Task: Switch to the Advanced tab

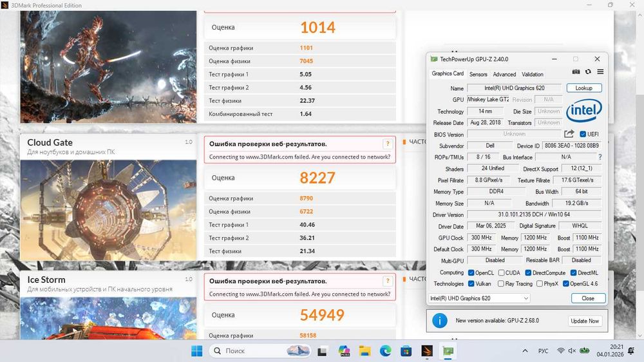Action: coord(504,74)
